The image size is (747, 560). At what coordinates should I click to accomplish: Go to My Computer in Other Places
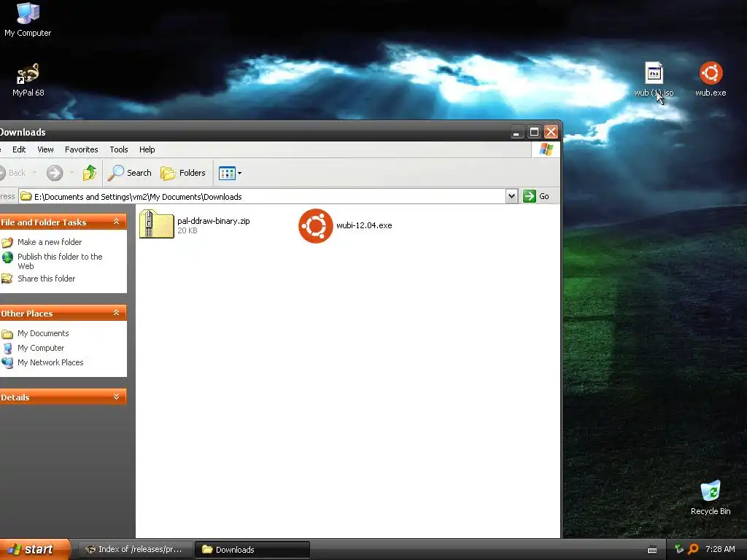[41, 348]
